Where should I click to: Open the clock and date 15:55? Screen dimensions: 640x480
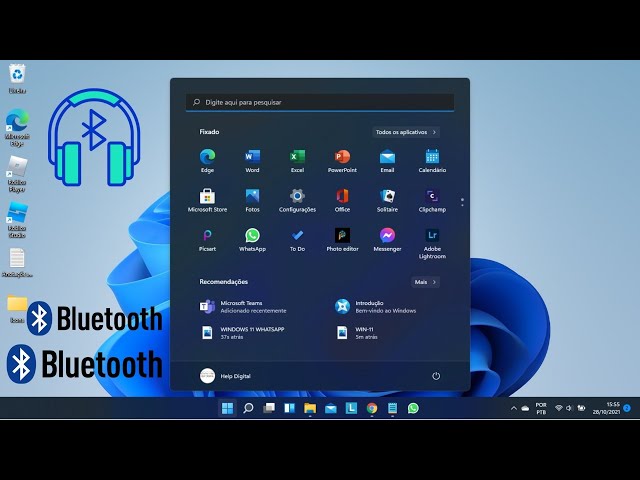606,408
